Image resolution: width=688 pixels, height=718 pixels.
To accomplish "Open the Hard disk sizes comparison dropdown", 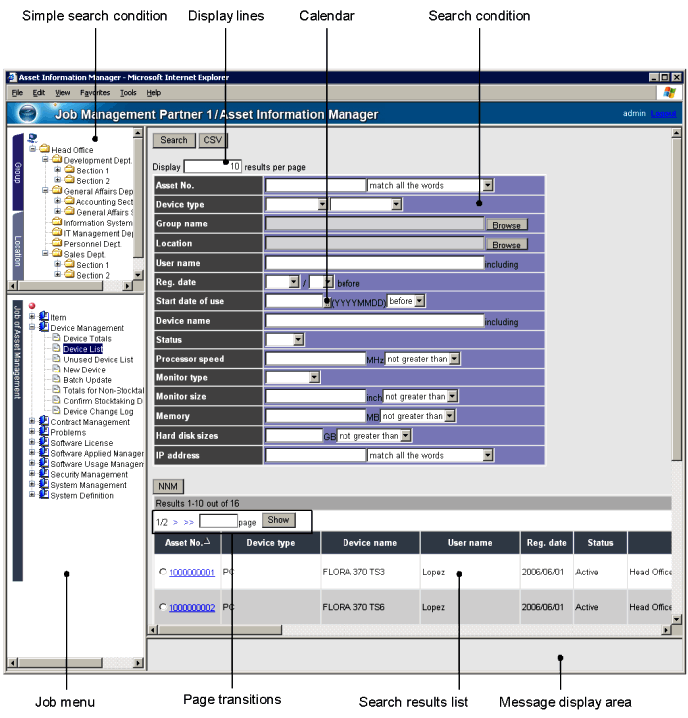I will tap(405, 435).
